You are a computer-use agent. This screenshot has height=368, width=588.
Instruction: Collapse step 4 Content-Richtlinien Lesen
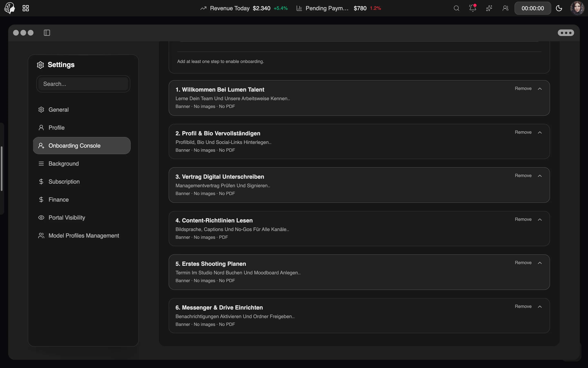(x=540, y=220)
